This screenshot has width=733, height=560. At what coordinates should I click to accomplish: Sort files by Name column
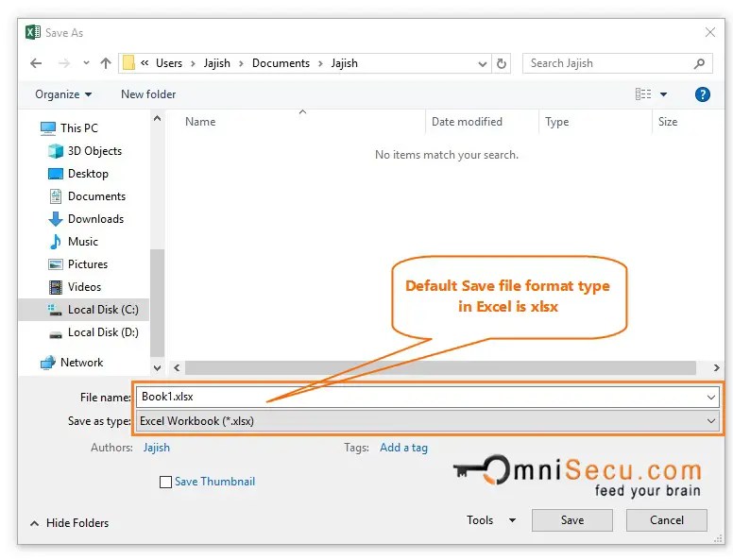click(x=200, y=122)
